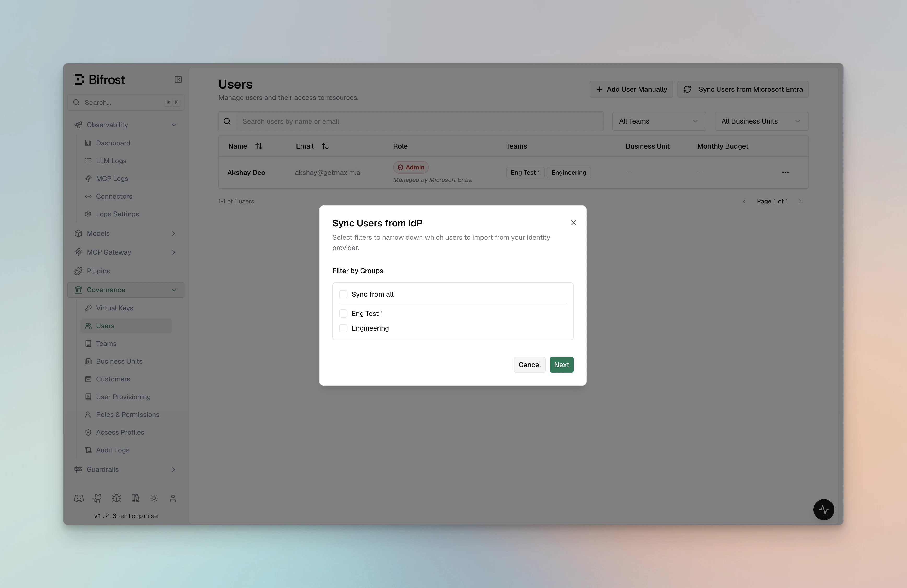Screen dimensions: 907x588
Task: Open the All Teams dropdown
Action: (659, 121)
